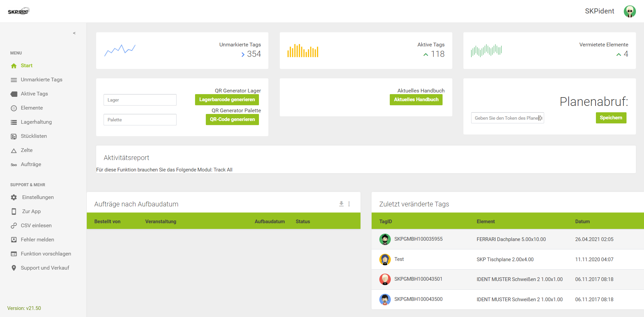
Task: Click the Speichern button under Planenabruf
Action: [x=611, y=118]
